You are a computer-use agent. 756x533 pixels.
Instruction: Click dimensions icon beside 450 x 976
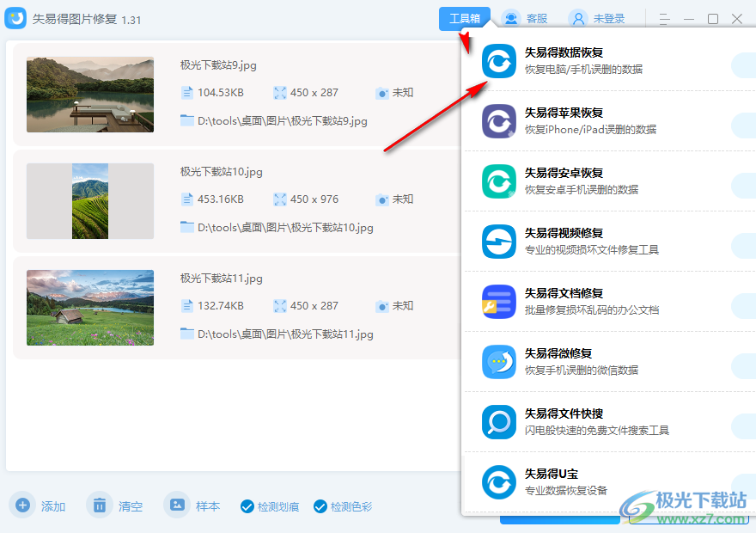[x=280, y=199]
